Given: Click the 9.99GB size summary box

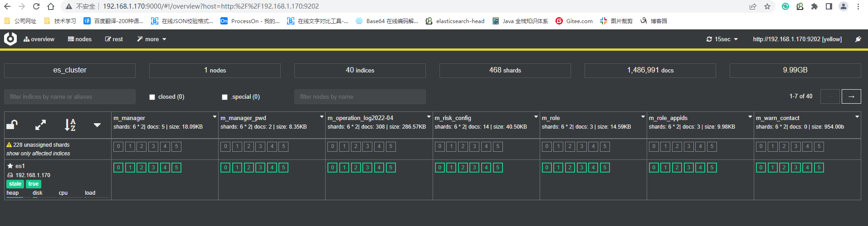Looking at the screenshot, I should [795, 70].
